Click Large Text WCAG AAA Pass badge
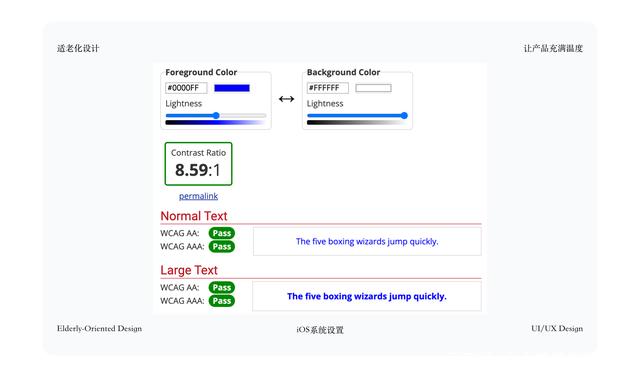The width and height of the screenshot is (640, 377). (222, 301)
